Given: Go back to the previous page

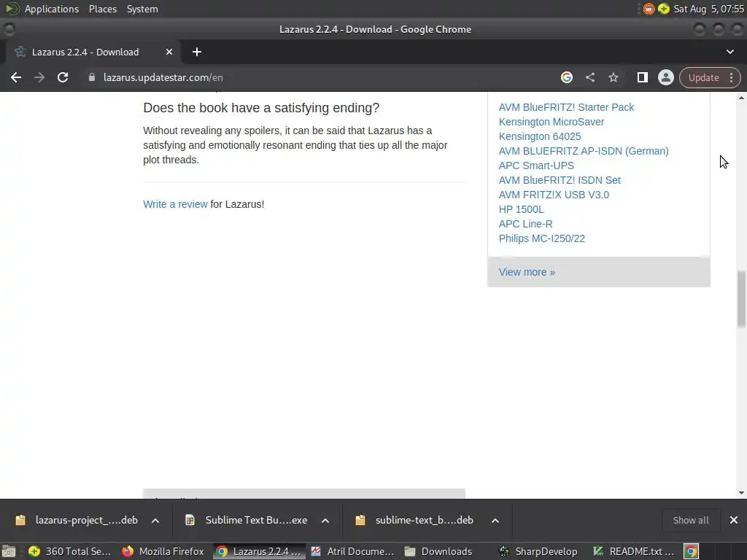Looking at the screenshot, I should (x=16, y=77).
